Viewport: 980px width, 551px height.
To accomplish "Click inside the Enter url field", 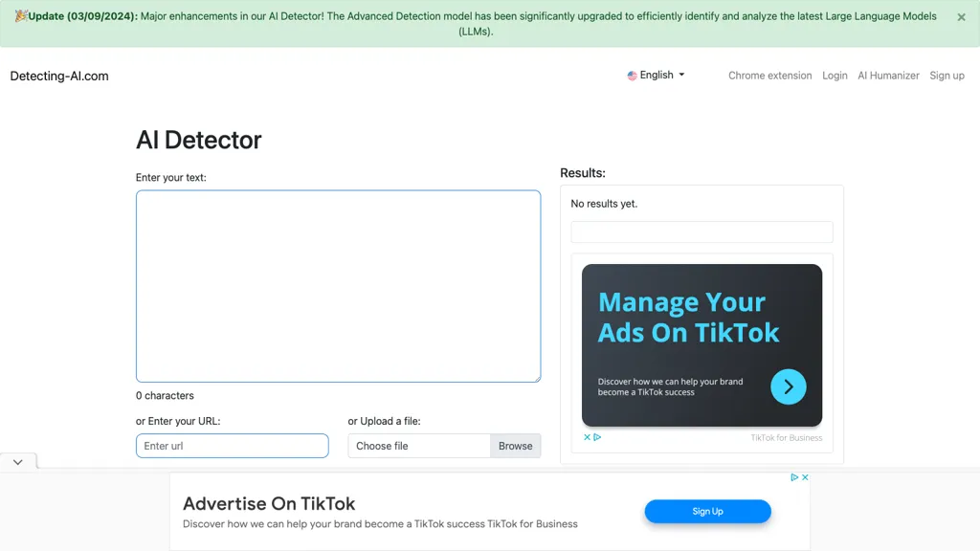I will pos(232,445).
